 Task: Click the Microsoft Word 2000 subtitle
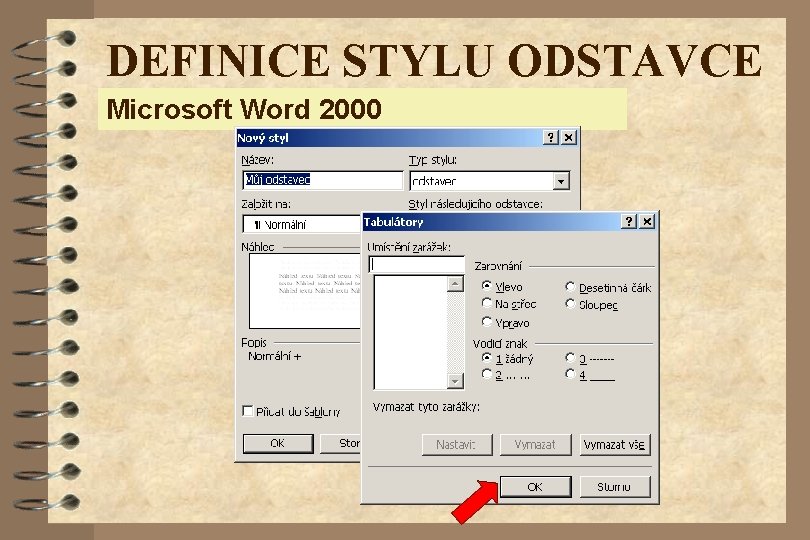coord(244,109)
